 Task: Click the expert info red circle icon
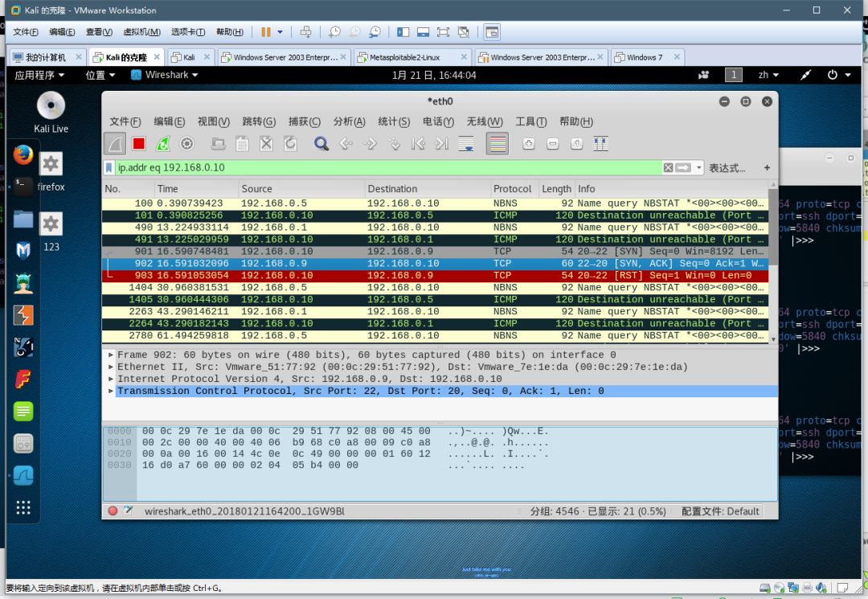pyautogui.click(x=113, y=511)
